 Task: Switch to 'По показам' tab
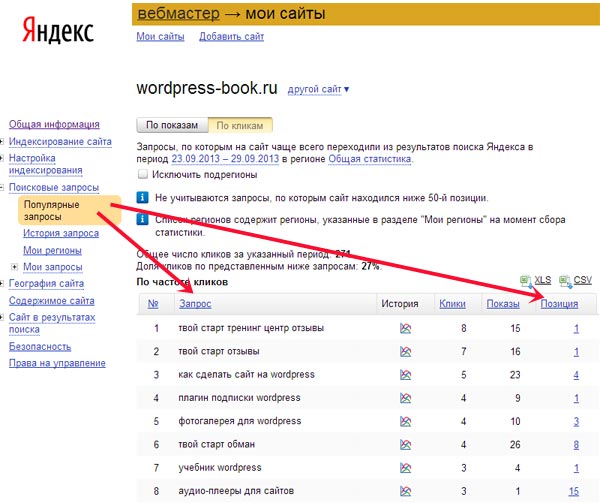pyautogui.click(x=172, y=125)
